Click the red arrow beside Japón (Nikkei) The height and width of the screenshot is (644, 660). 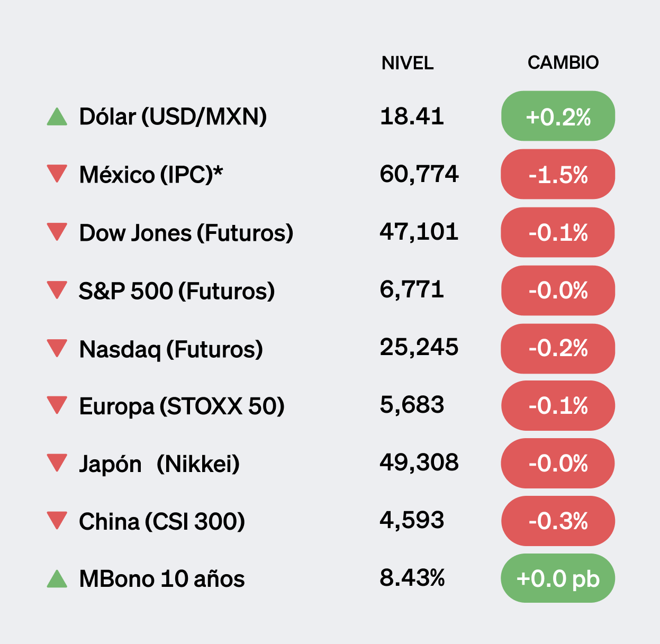point(57,462)
